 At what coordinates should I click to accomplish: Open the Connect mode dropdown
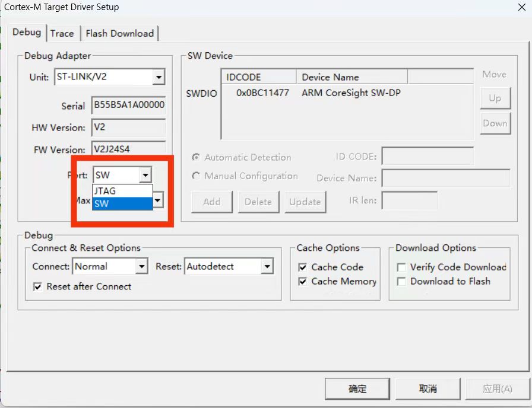coord(141,267)
